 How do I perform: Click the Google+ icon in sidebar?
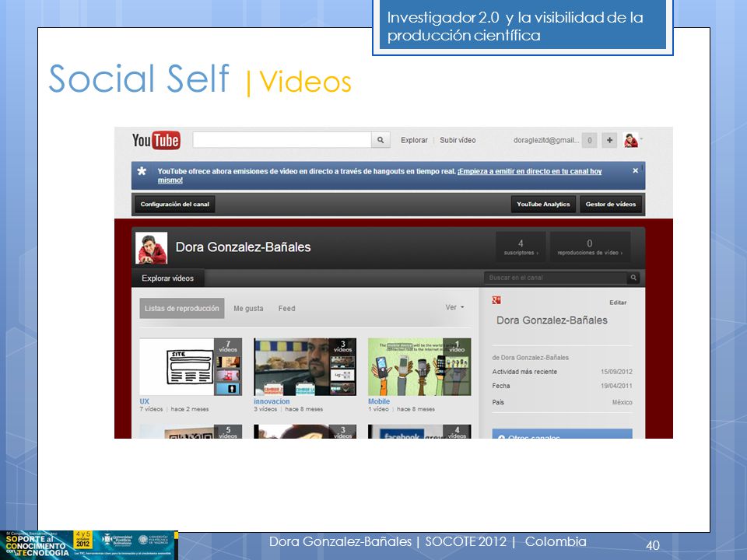[x=496, y=300]
